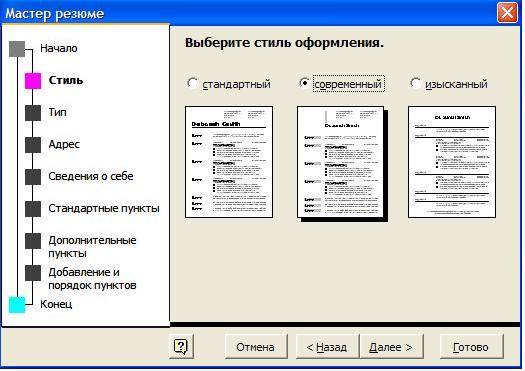Click the dark square next to Тип
This screenshot has width=525, height=371.
33,113
